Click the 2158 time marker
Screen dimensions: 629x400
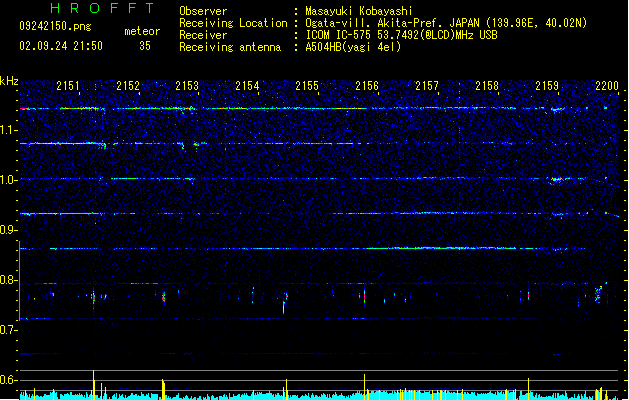click(x=487, y=86)
